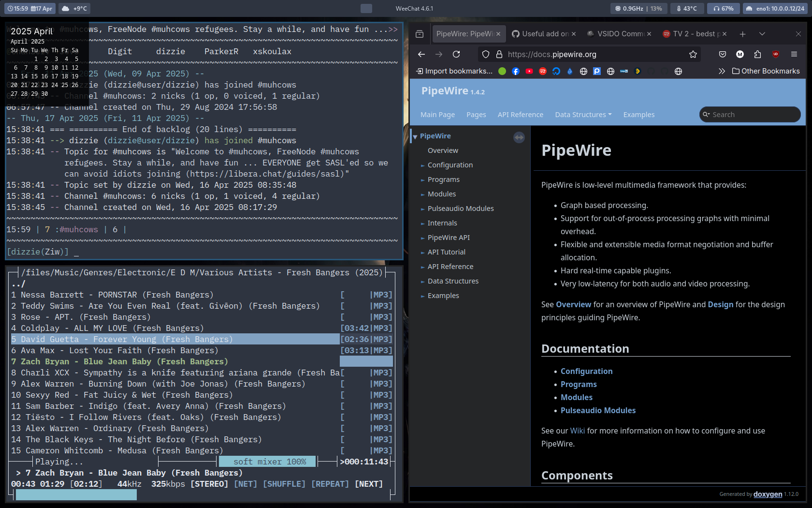Go back with Firefox back arrow

pyautogui.click(x=421, y=54)
